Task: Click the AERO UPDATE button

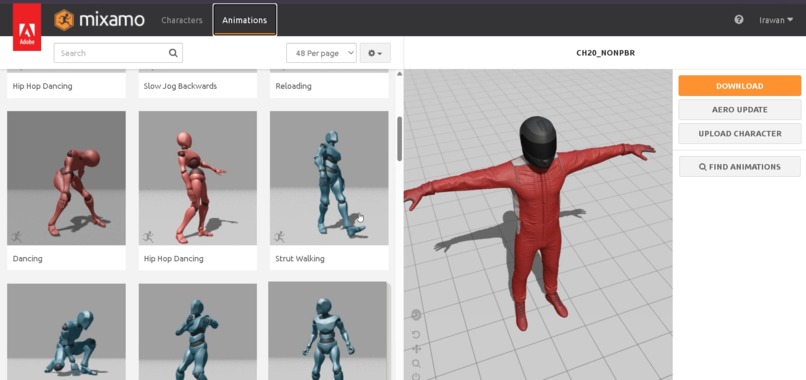Action: (x=740, y=110)
